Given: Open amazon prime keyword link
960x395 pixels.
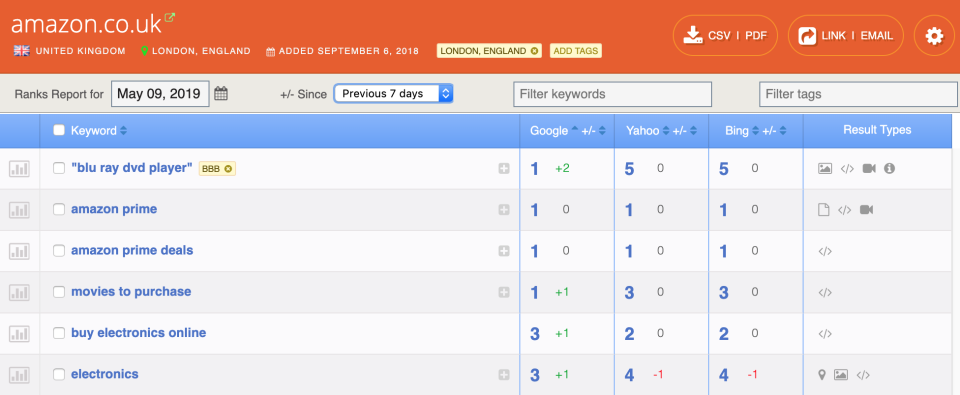Looking at the screenshot, I should pos(114,209).
